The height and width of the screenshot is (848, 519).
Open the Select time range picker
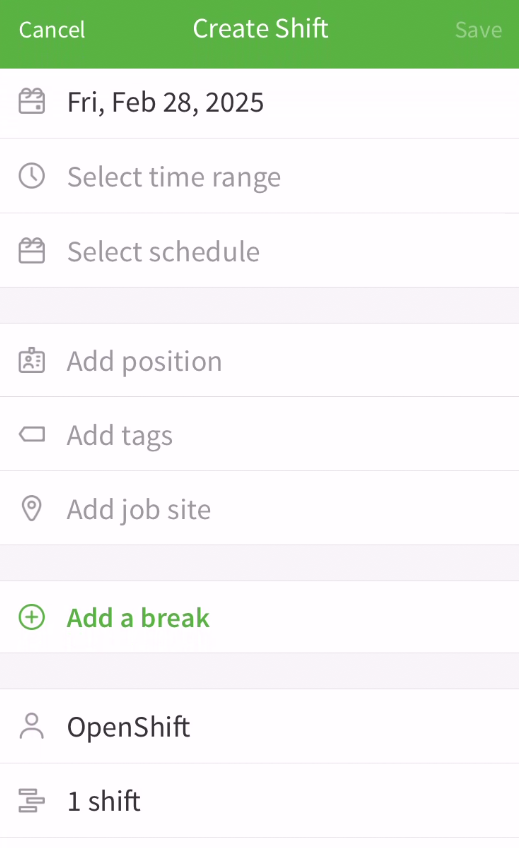click(x=260, y=176)
